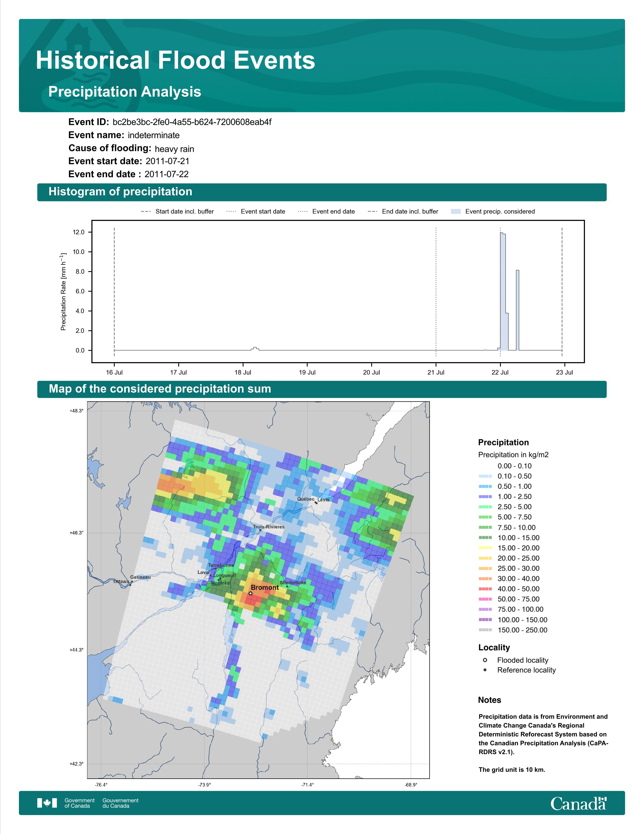Click the Trois-Rivières label on the map
Viewport: 644px width, 834px height.
(x=269, y=527)
